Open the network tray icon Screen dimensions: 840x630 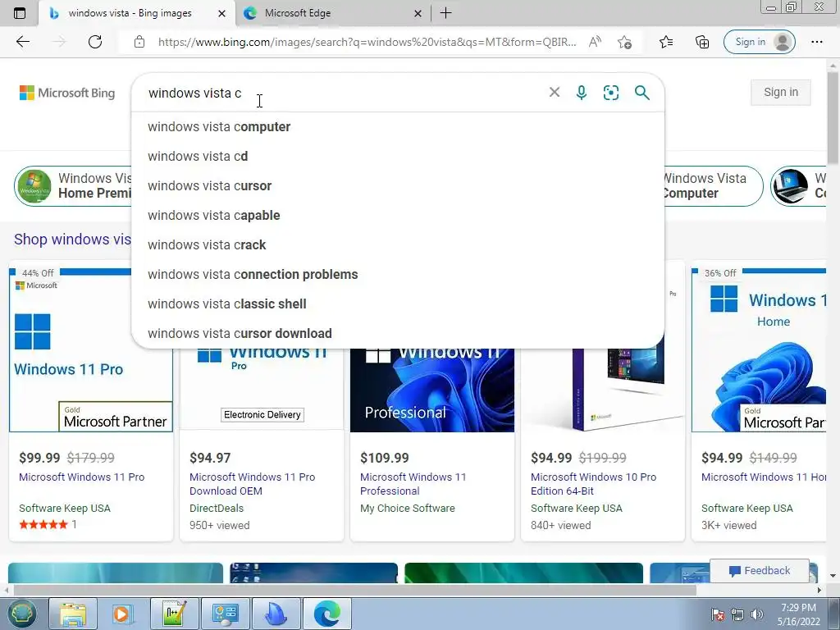click(x=737, y=614)
